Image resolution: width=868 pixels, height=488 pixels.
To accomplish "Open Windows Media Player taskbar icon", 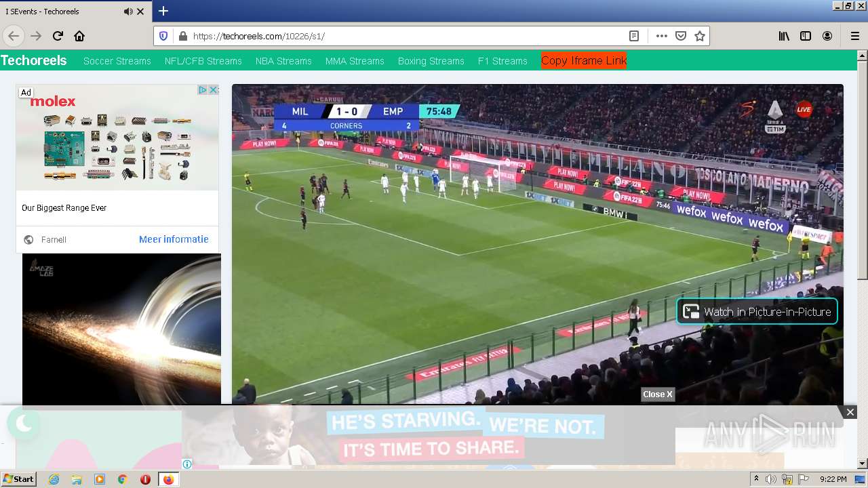I will [x=100, y=479].
